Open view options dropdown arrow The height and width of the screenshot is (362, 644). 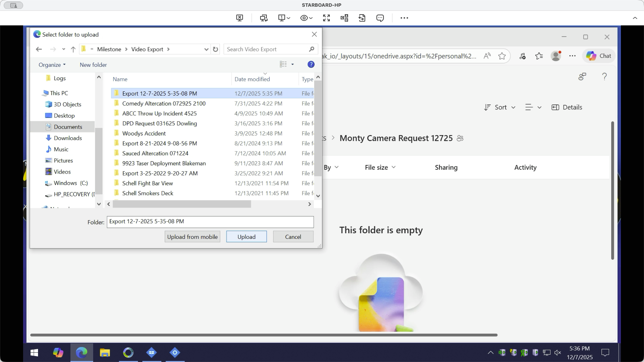click(x=293, y=64)
